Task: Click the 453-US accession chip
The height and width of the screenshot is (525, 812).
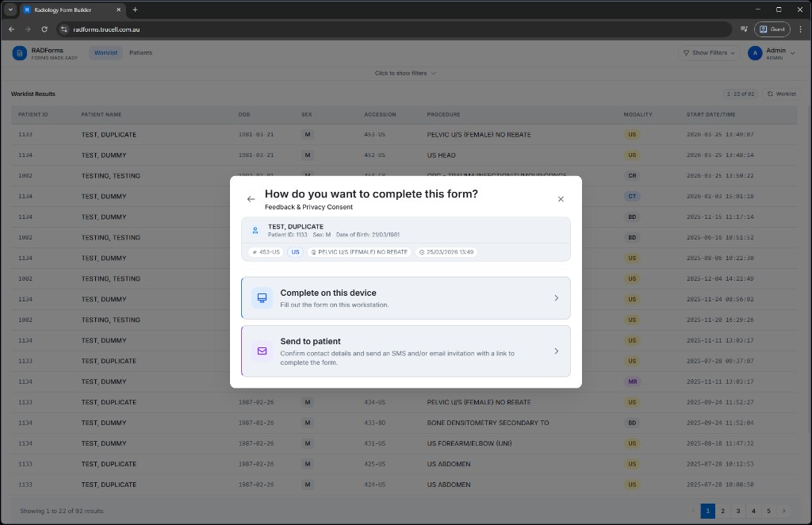Action: (x=266, y=252)
